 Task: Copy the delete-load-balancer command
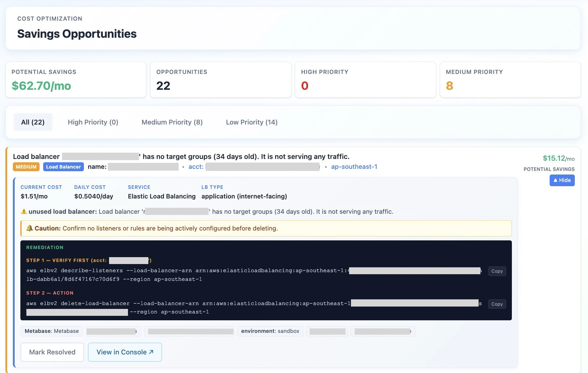coord(497,304)
